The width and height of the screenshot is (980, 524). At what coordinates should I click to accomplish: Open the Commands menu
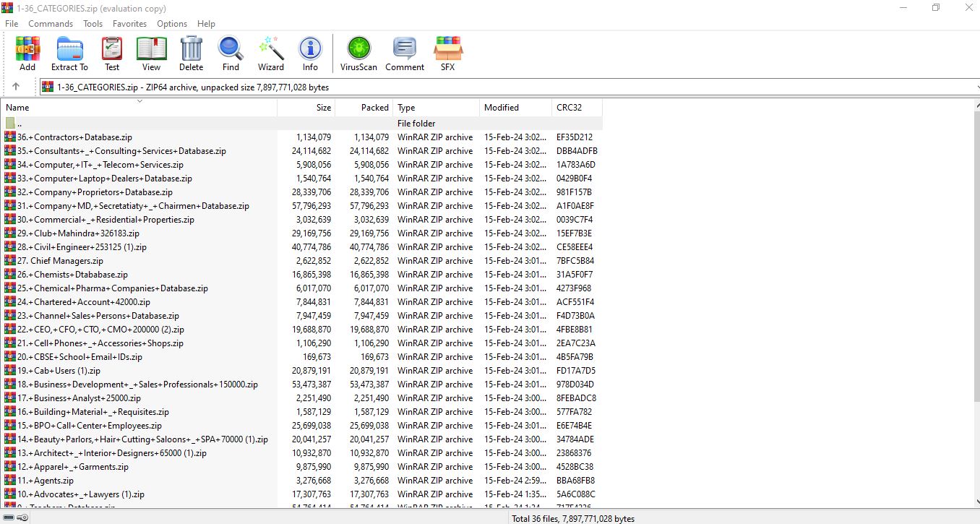click(x=51, y=24)
